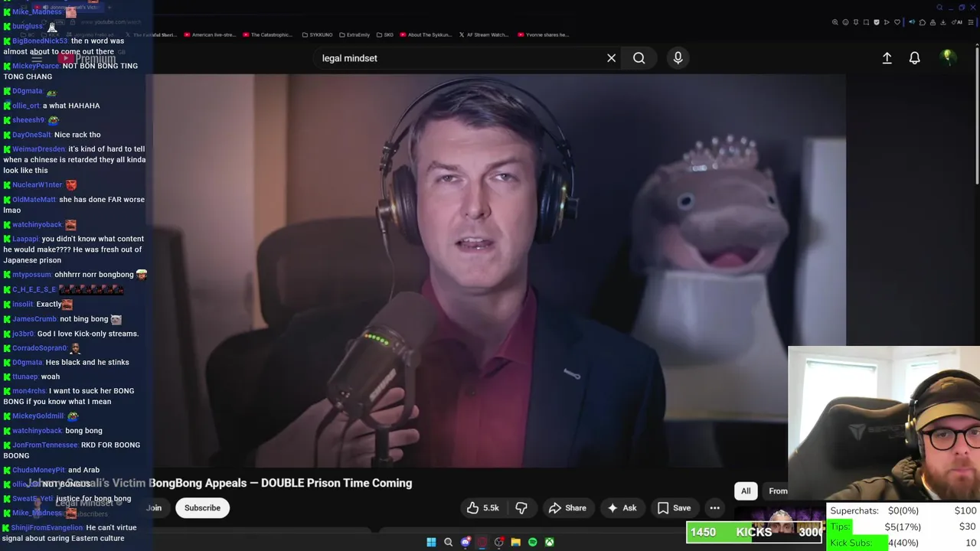Open the browser profile person icon
The width and height of the screenshot is (980, 551).
(x=933, y=22)
